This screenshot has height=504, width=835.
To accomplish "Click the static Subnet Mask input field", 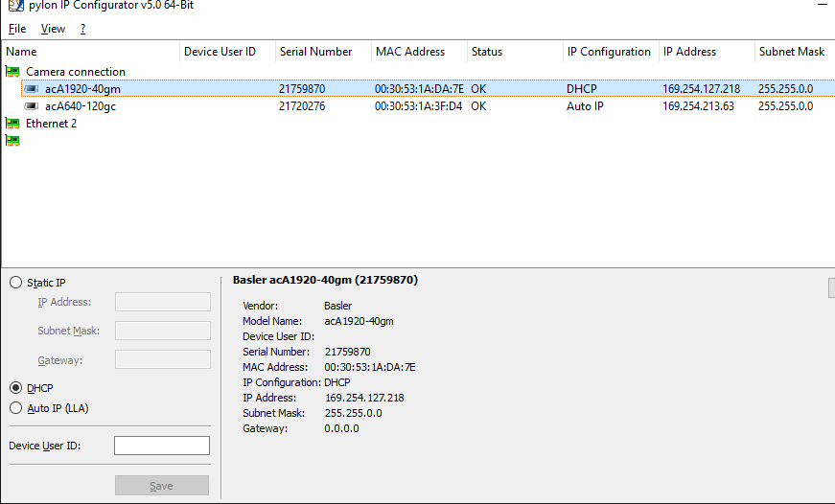I will point(162,331).
